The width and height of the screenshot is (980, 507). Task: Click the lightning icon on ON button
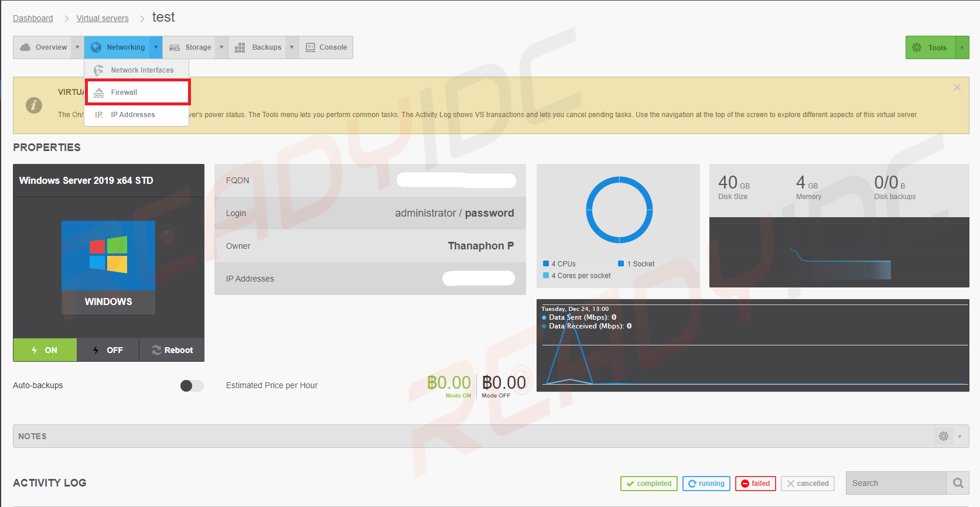pyautogui.click(x=34, y=350)
